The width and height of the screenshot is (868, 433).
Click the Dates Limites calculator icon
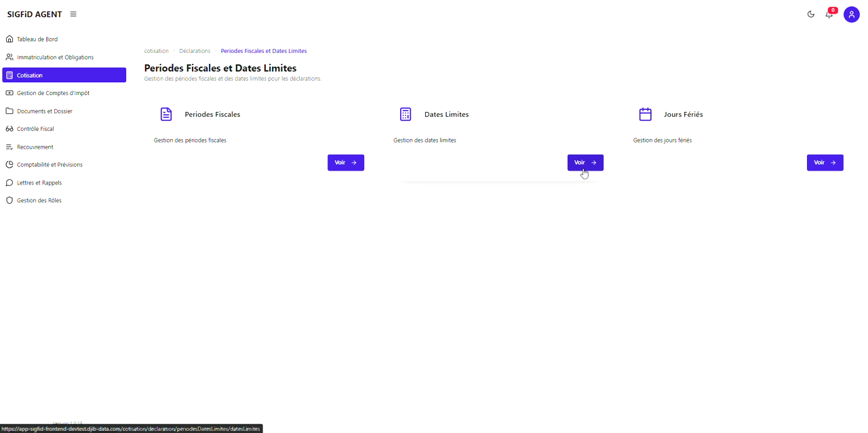coord(406,114)
